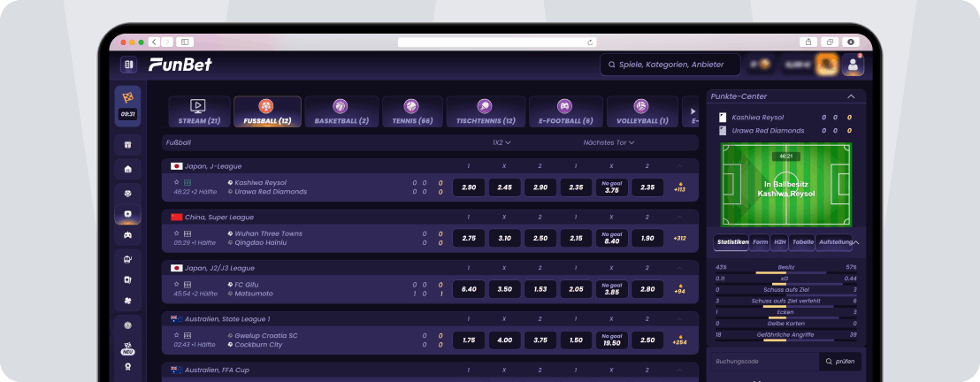Viewport: 980px width, 382px height.
Task: Open the pitch tracker icon for Wuhan Three Towns
Action: pyautogui.click(x=188, y=233)
